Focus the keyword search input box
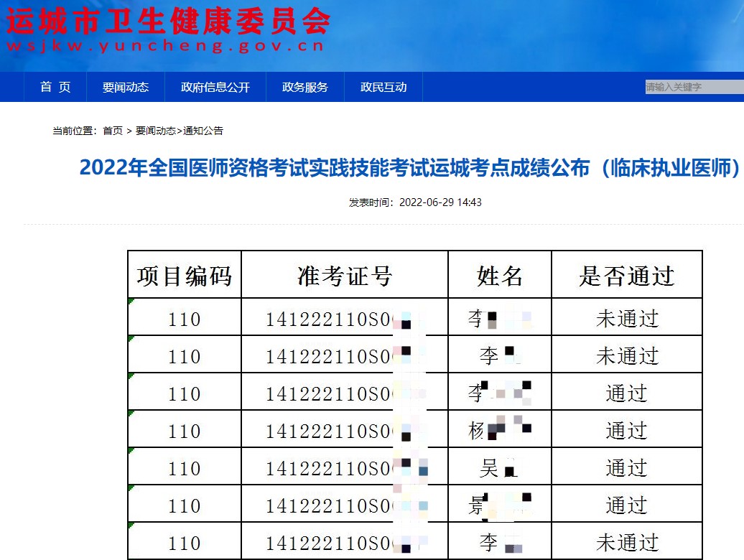This screenshot has height=560, width=744. [x=693, y=87]
